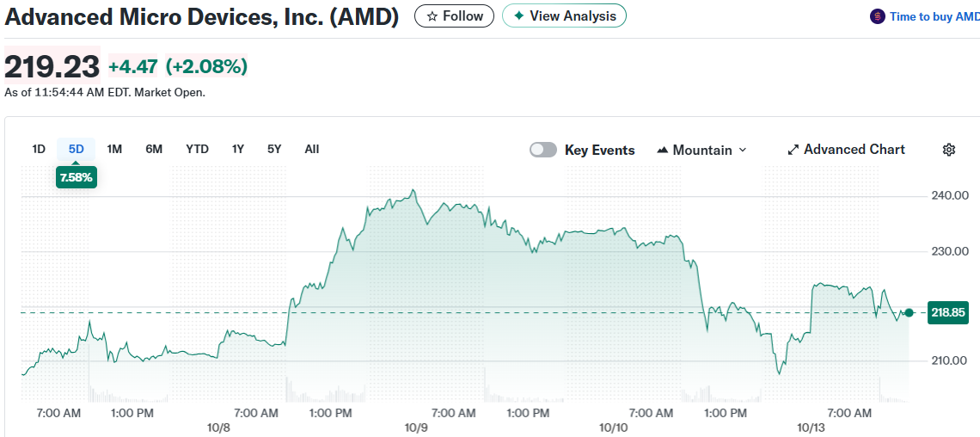
Task: Click the expand arrows icon for Advanced Chart
Action: tap(793, 150)
